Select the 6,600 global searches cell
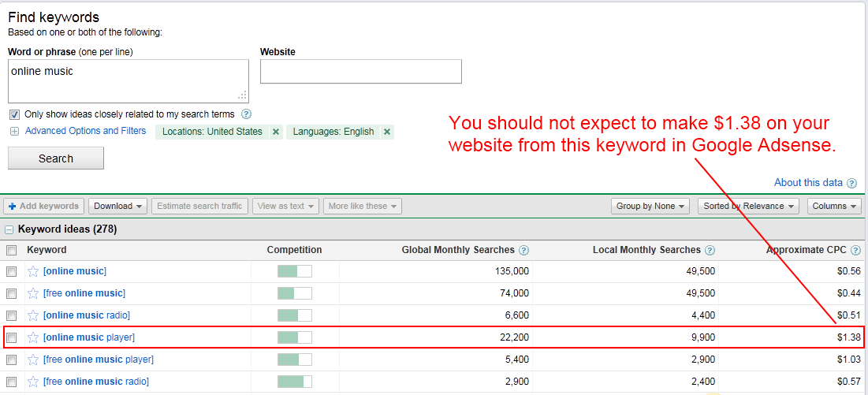 (517, 315)
